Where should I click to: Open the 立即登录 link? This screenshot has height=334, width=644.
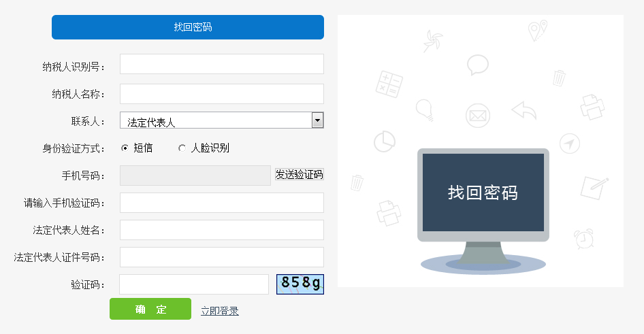(x=220, y=311)
